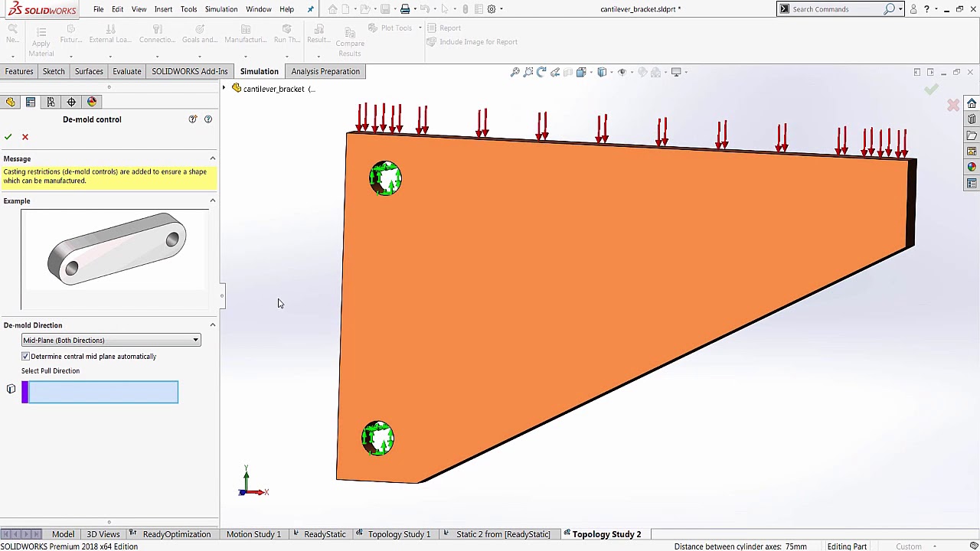Click Zoom to Fit magnifier icon

coord(515,72)
